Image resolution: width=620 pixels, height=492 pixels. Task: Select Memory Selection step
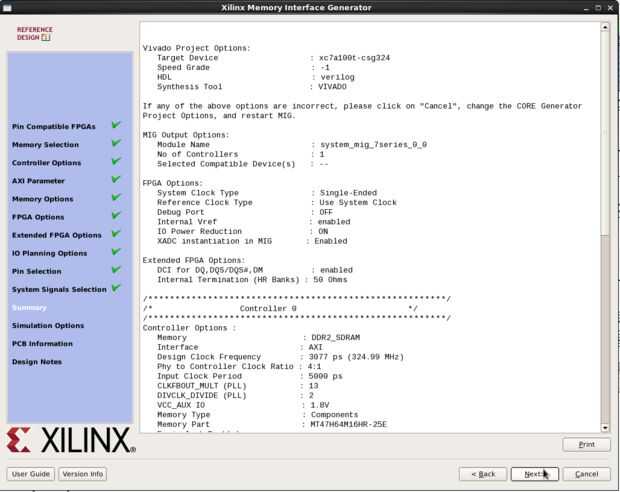[x=45, y=145]
